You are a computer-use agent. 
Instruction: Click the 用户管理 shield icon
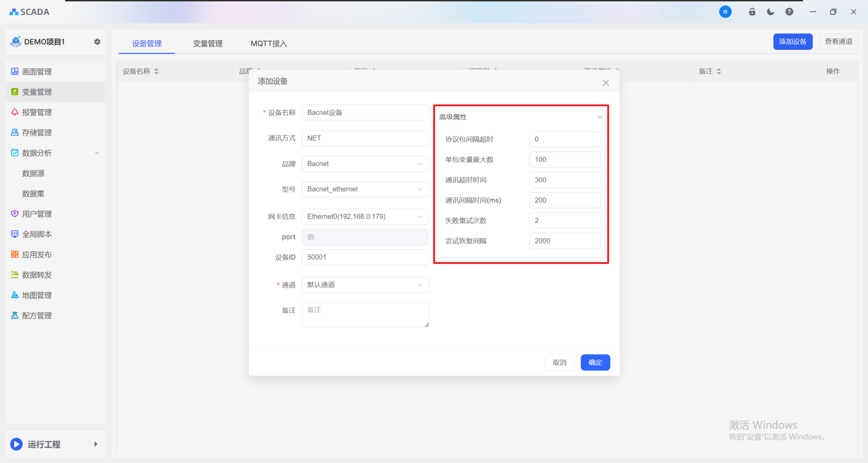coord(15,214)
